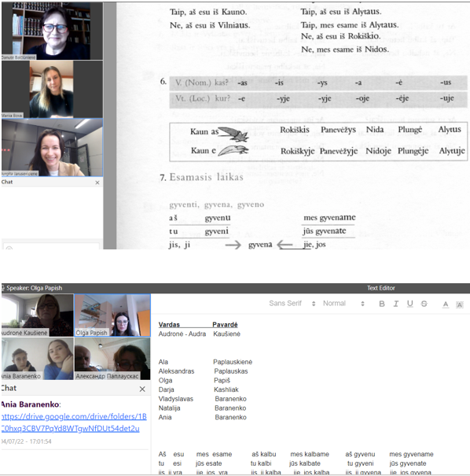Toggle bold formatting in Text Editor
Screen dimensions: 470x476
point(382,304)
